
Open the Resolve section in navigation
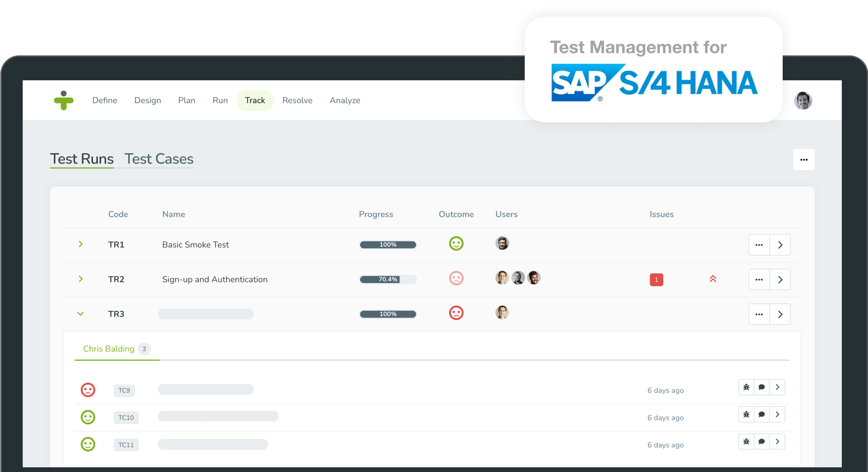coord(297,100)
